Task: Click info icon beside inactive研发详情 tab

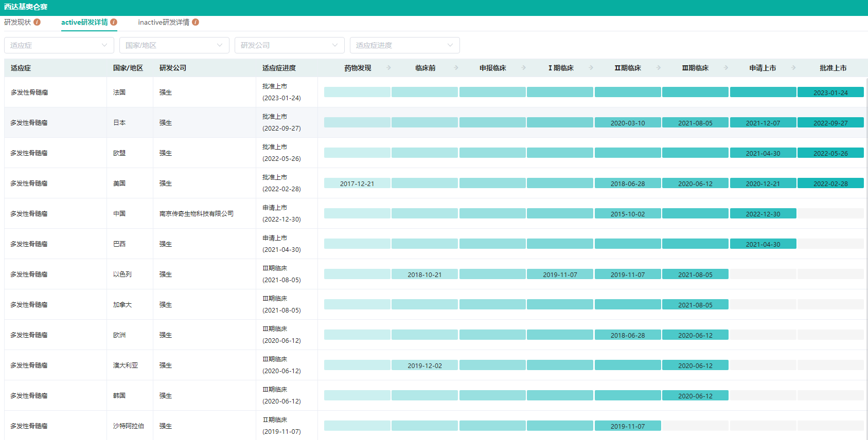Action: point(196,22)
